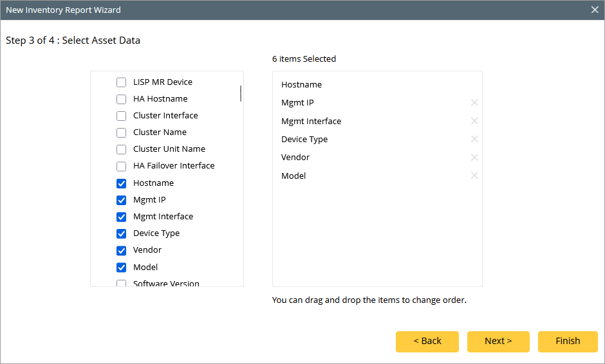Uncheck the Hostname checkbox
The image size is (605, 364).
pos(121,183)
